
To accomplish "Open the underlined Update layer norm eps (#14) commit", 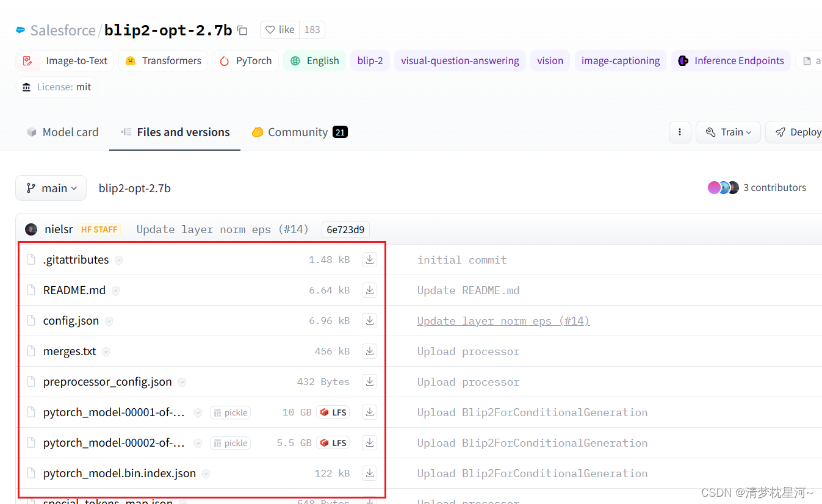I will [503, 321].
